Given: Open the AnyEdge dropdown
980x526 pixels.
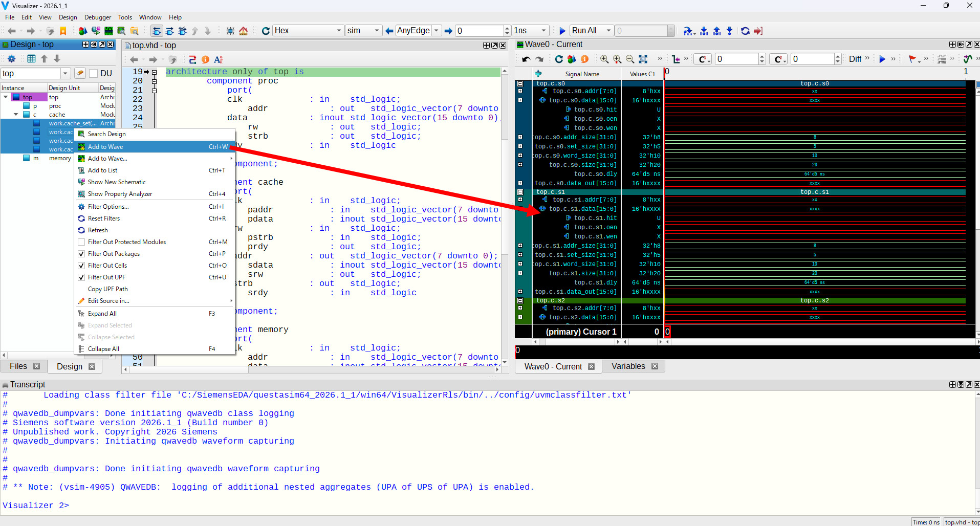Looking at the screenshot, I should (437, 31).
